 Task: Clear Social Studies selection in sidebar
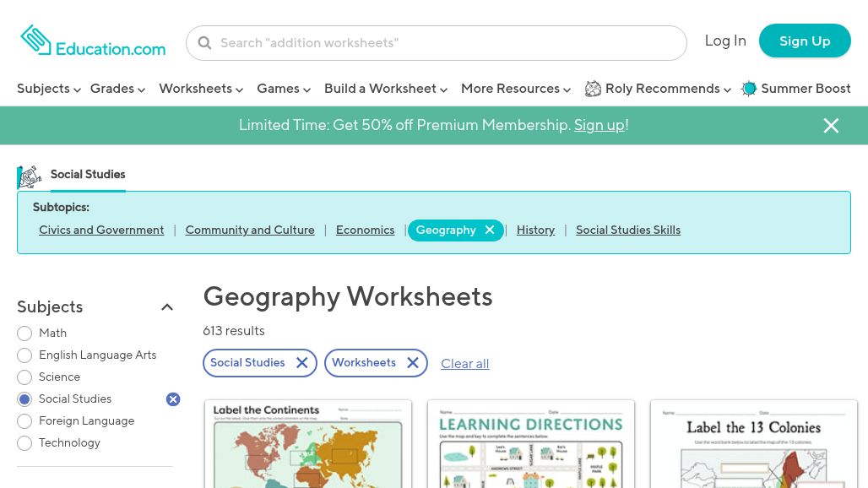173,399
